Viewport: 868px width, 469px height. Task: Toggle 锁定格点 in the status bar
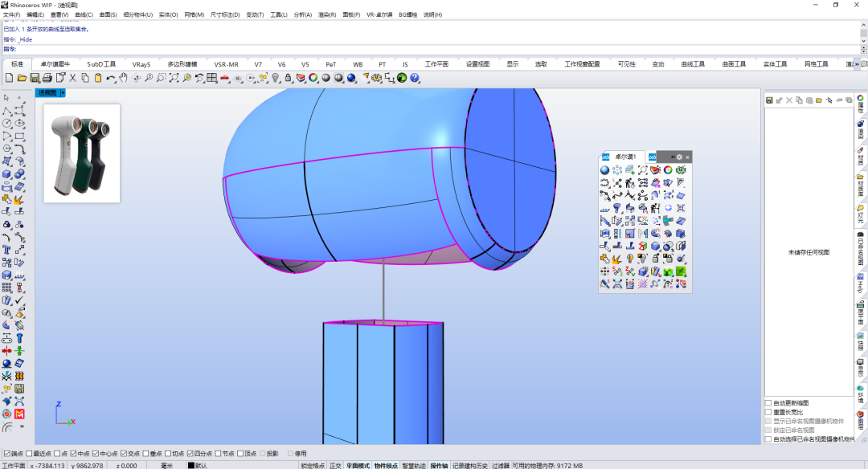click(313, 466)
